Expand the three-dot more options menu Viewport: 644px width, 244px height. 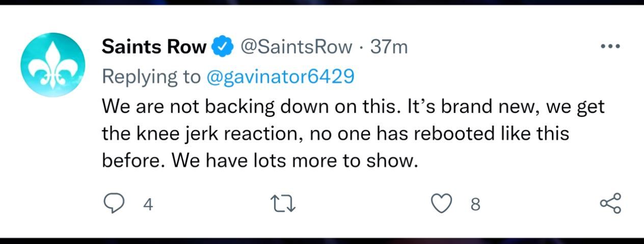[610, 46]
